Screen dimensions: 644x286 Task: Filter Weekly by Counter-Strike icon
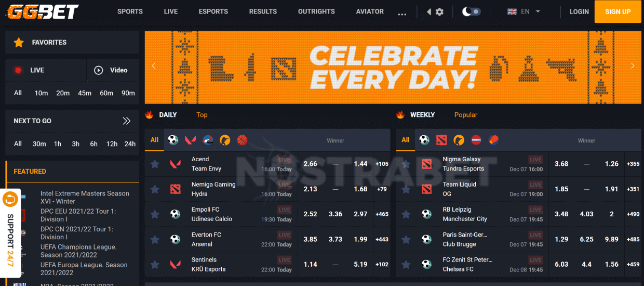click(459, 140)
